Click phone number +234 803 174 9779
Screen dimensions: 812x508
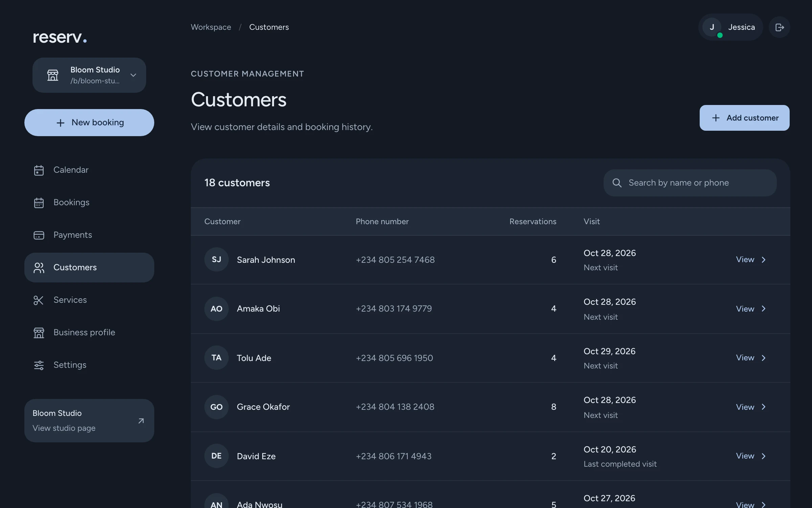tap(394, 309)
